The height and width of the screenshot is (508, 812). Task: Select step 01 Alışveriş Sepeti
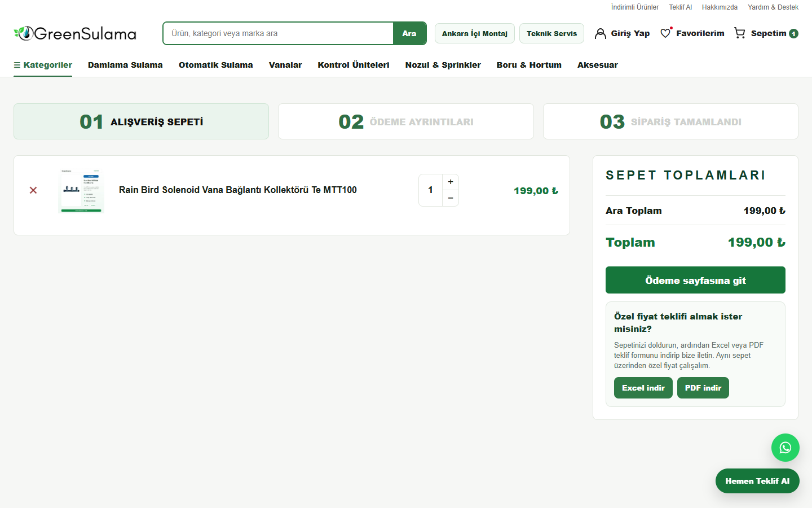[141, 121]
